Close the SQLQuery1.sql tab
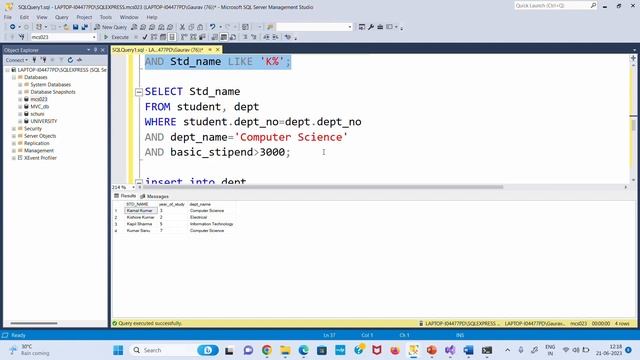 coord(218,50)
